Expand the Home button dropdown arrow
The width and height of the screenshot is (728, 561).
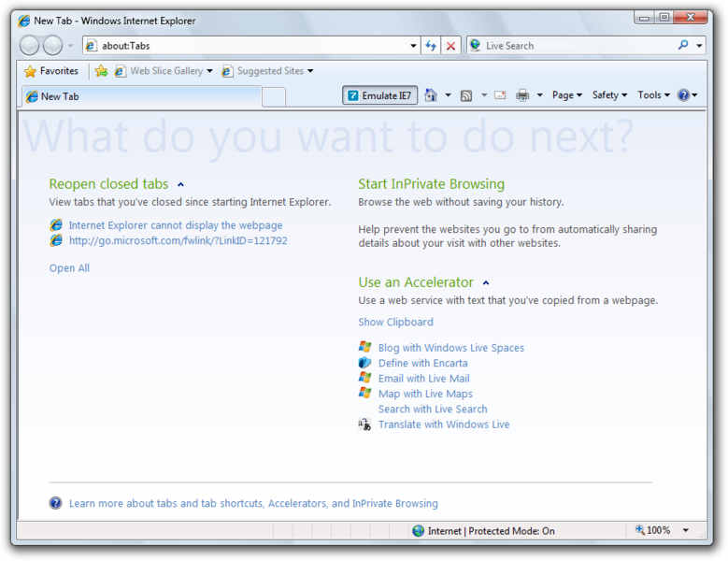tap(448, 95)
